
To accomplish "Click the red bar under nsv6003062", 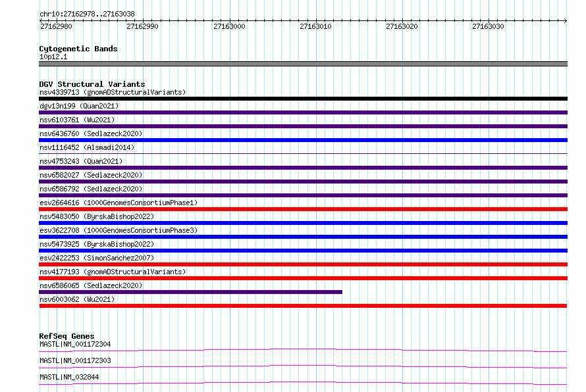I will point(303,306).
